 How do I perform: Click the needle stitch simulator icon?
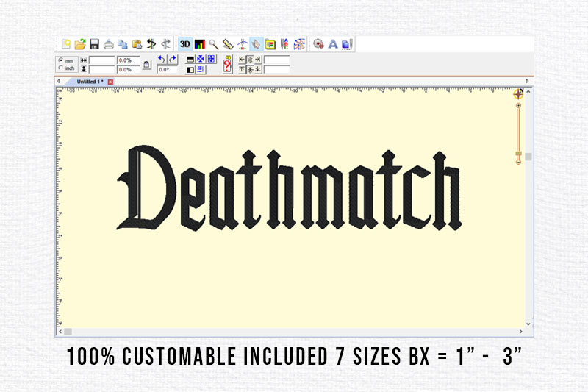tap(243, 44)
